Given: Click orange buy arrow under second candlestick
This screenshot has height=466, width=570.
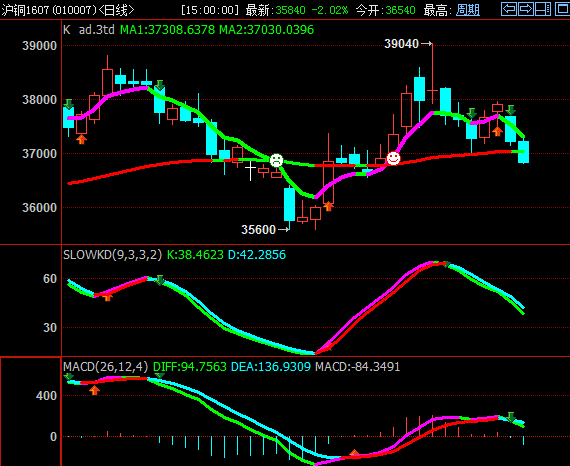Looking at the screenshot, I should (x=81, y=139).
